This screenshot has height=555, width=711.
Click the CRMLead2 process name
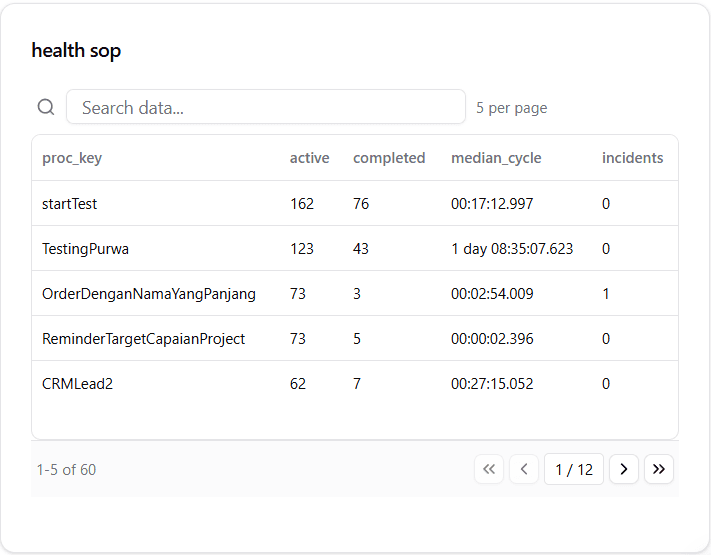coord(77,384)
